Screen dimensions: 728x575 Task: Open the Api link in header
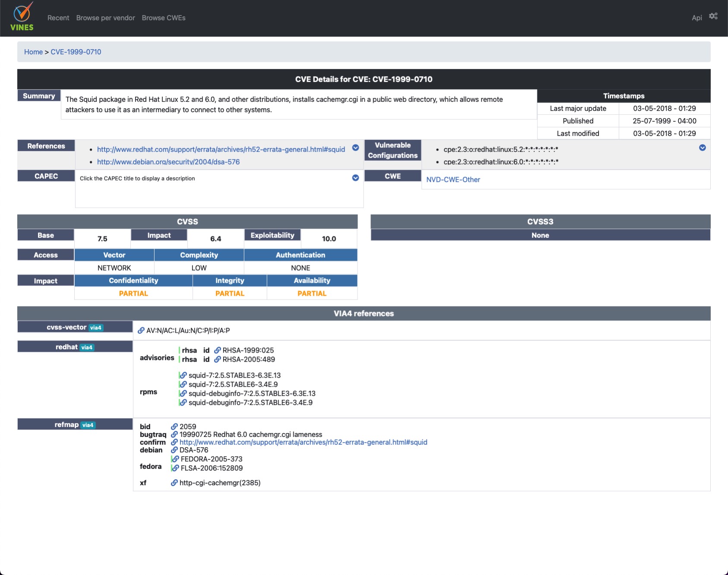pos(697,18)
